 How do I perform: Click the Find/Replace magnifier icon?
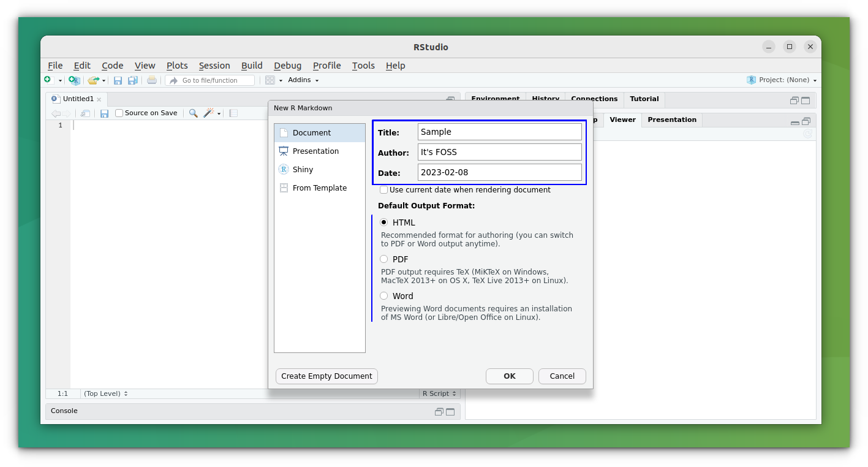(193, 113)
